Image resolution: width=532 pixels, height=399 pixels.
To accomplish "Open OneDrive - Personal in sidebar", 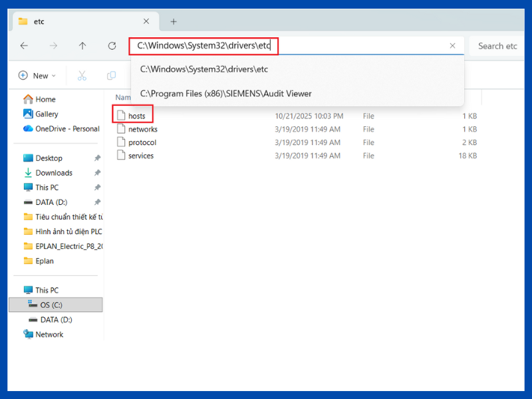I will [66, 129].
